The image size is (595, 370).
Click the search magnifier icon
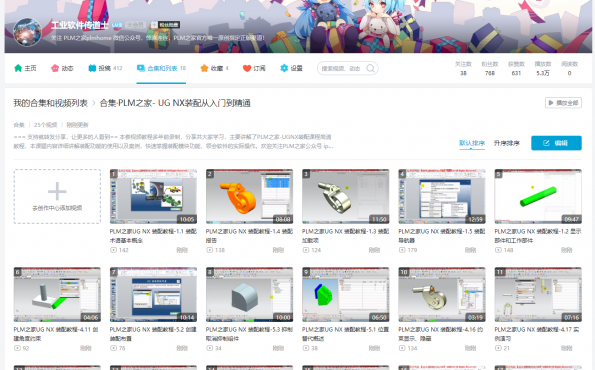point(370,68)
